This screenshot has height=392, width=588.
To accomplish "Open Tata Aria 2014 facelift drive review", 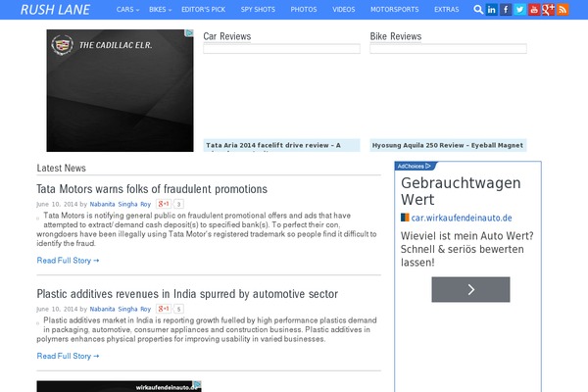I will (x=281, y=145).
